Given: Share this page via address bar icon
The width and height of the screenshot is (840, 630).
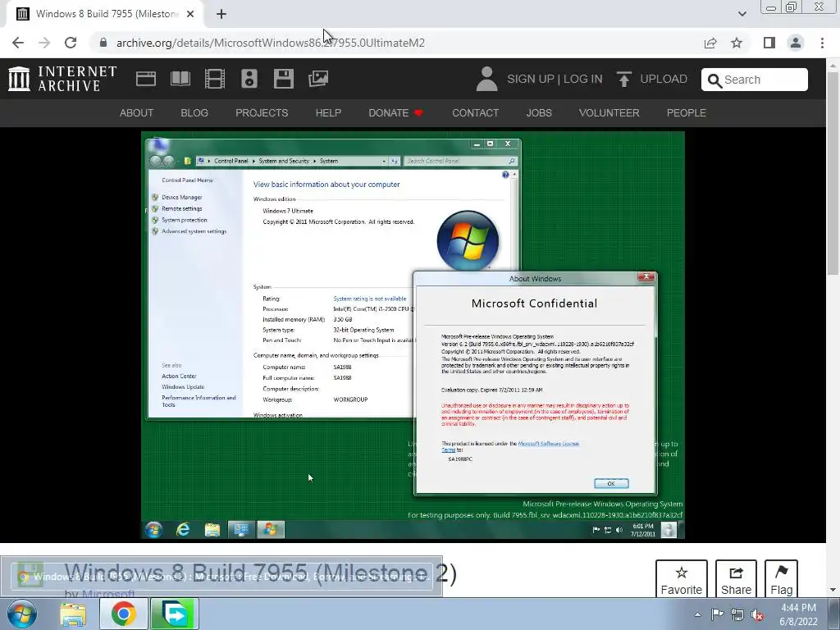Looking at the screenshot, I should (x=710, y=43).
